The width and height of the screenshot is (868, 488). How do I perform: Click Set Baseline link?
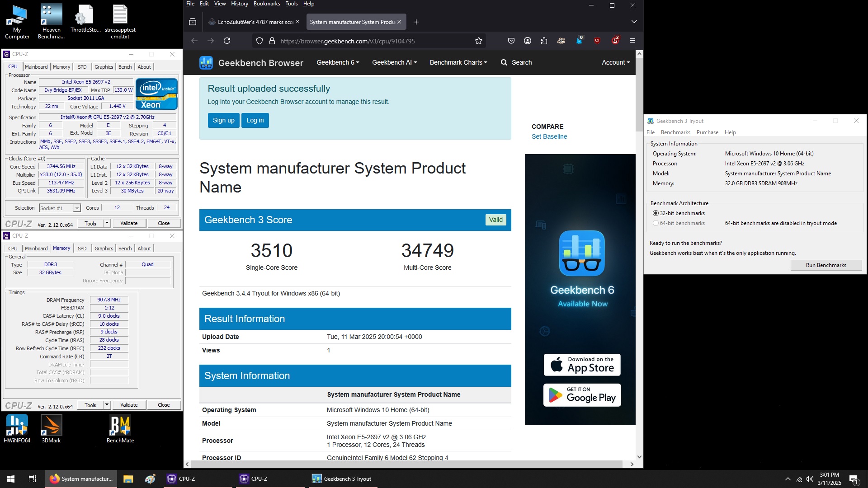[549, 136]
